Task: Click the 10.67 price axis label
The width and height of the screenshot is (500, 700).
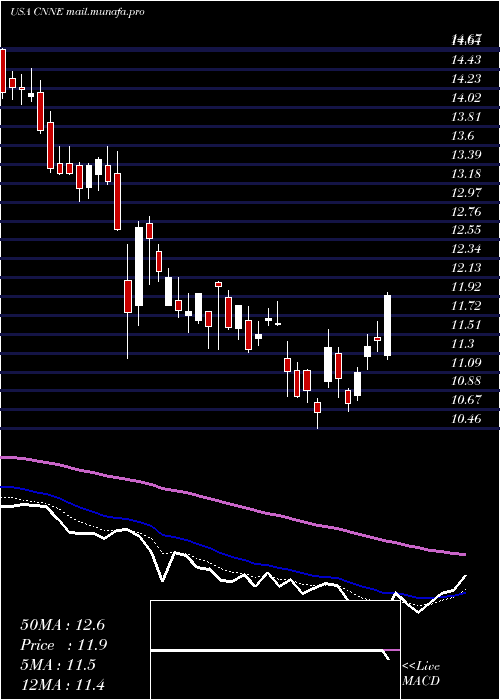Action: [466, 400]
